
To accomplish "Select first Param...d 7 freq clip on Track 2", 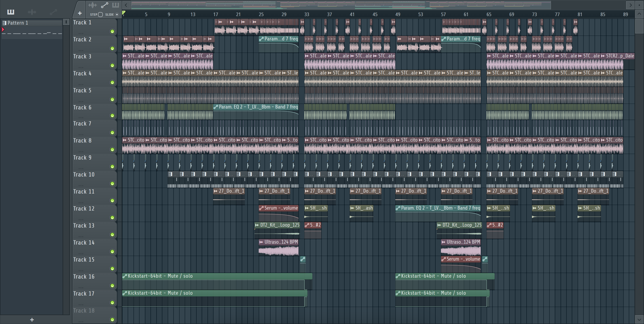I will (278, 44).
